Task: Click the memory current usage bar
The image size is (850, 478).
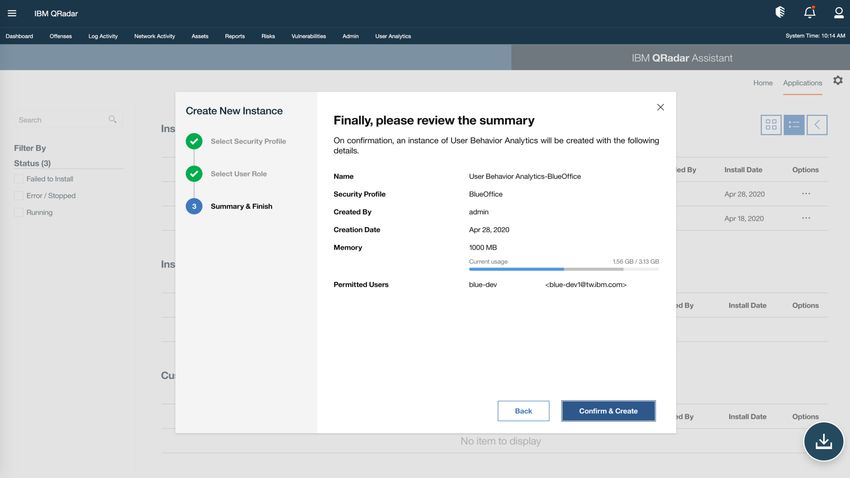Action: (x=564, y=269)
